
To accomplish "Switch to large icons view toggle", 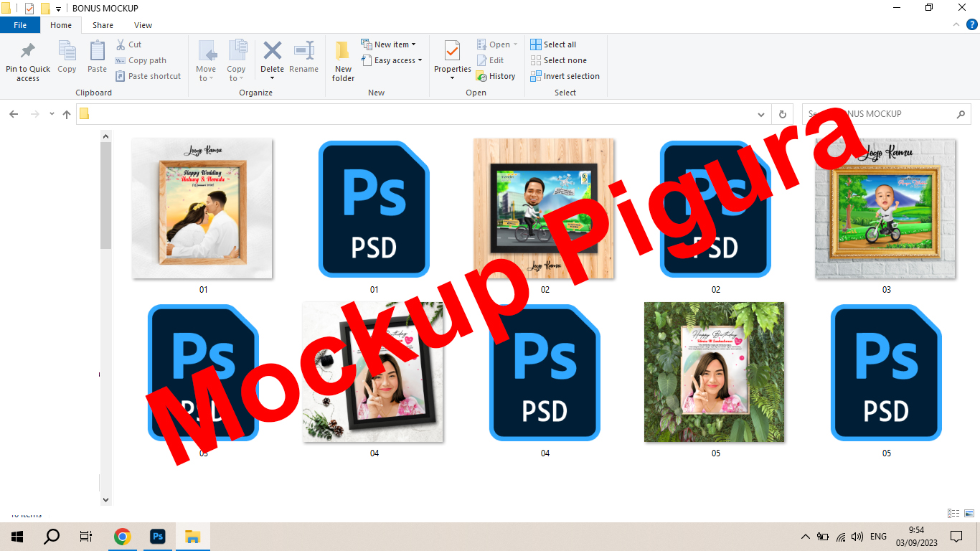I will 969,514.
